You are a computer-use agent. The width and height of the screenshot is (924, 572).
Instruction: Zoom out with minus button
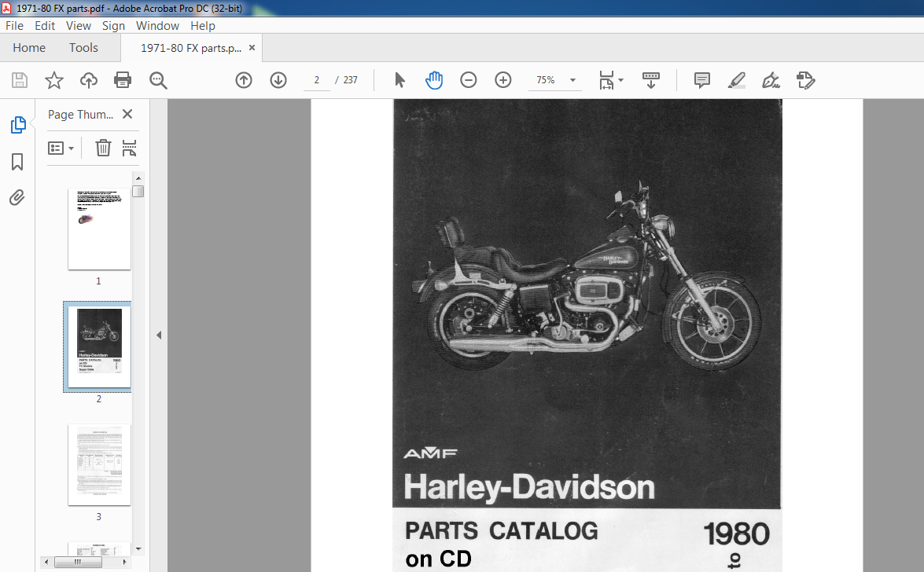pos(469,80)
